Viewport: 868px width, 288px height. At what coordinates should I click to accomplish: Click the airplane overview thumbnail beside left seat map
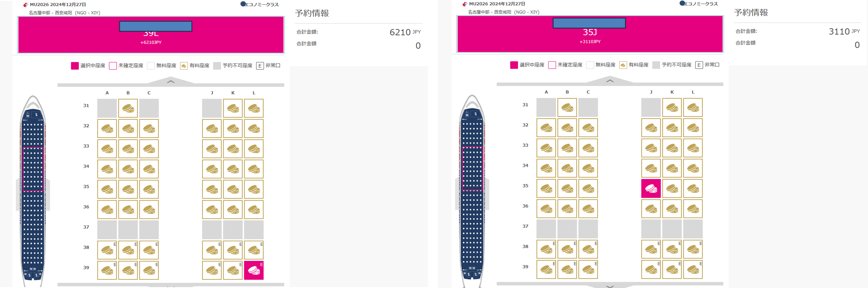click(33, 189)
